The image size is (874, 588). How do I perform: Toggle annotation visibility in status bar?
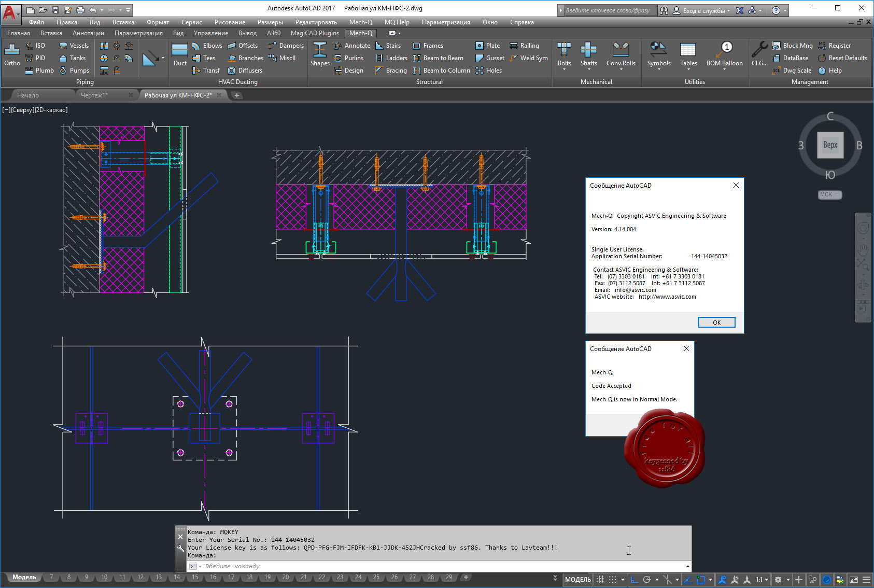point(722,580)
